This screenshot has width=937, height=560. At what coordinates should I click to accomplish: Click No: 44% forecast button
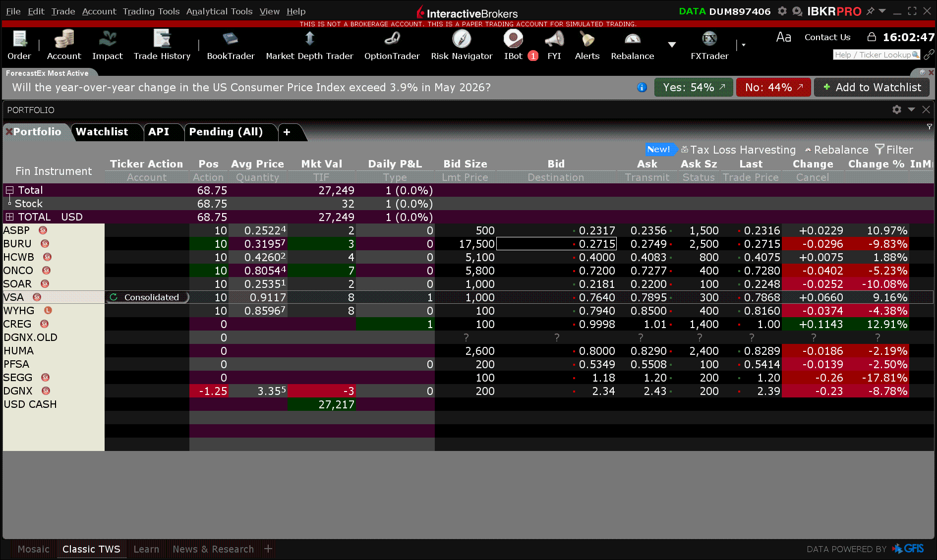(x=773, y=88)
